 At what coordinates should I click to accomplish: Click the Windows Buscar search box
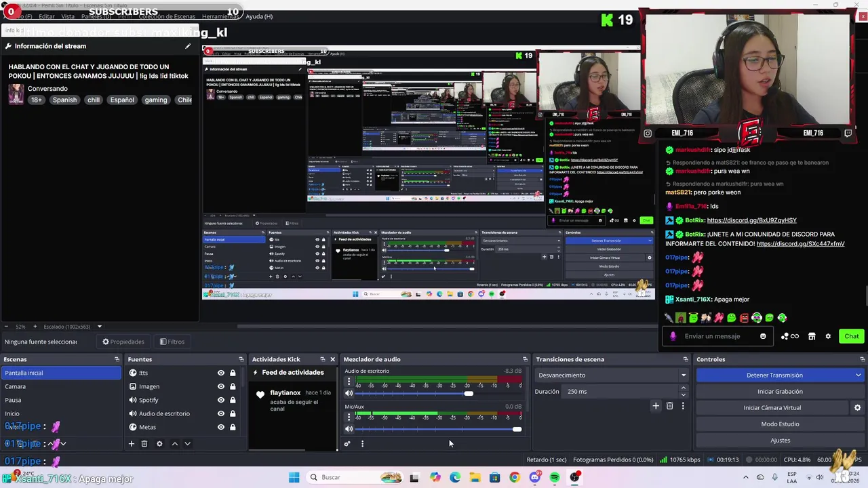(355, 477)
